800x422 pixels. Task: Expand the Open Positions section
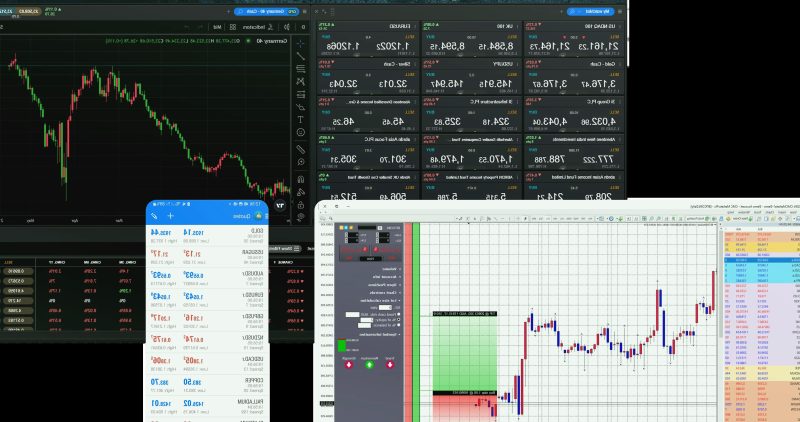coord(385,285)
